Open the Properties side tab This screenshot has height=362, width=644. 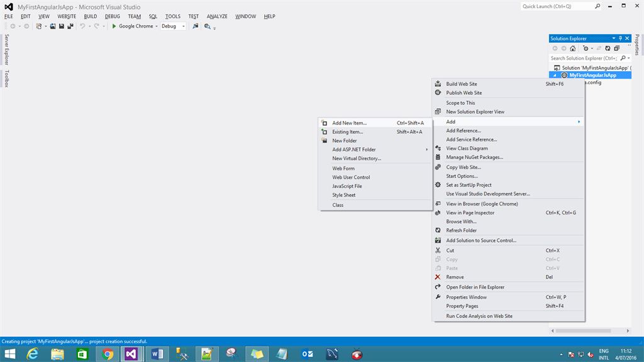click(x=637, y=45)
